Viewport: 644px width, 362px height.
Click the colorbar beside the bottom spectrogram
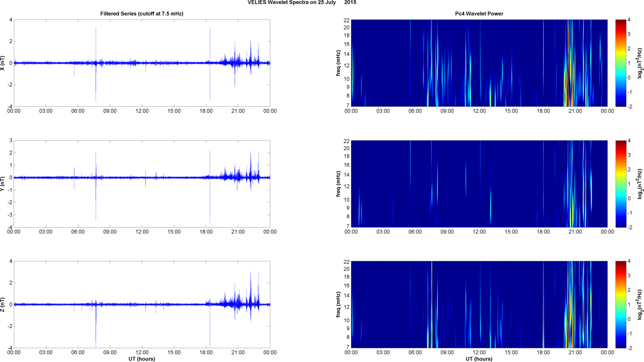621,305
